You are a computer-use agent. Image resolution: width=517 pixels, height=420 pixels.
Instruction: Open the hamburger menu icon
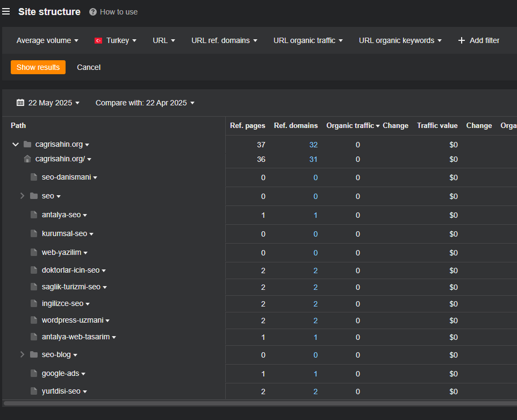[x=6, y=12]
